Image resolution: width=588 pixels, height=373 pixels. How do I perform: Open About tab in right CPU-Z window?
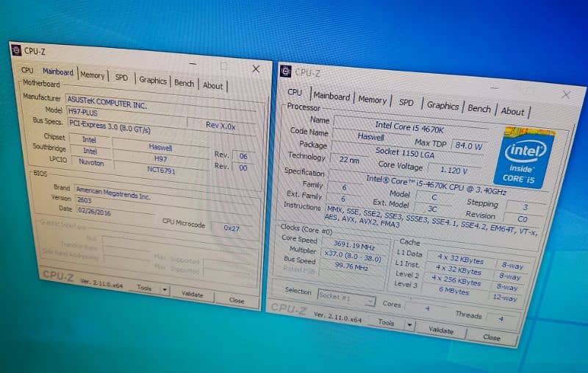click(x=512, y=111)
